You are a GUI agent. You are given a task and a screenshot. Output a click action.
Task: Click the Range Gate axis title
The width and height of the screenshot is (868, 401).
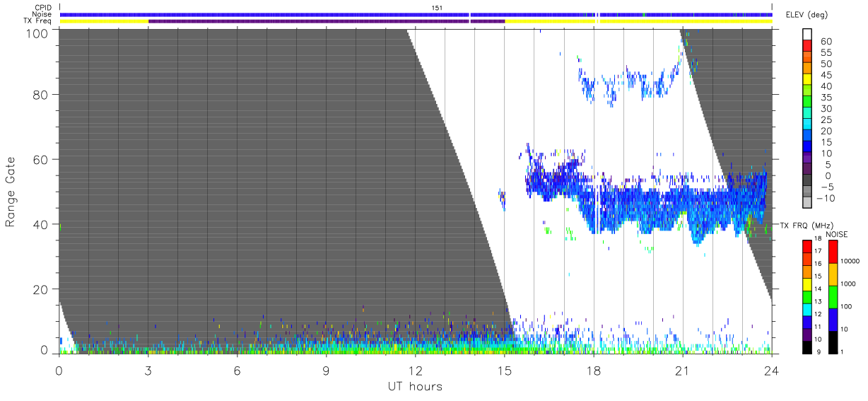[11, 192]
